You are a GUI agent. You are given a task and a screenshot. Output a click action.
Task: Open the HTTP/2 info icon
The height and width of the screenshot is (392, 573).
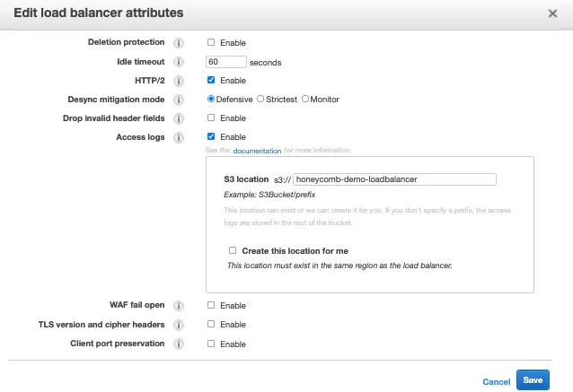[179, 81]
